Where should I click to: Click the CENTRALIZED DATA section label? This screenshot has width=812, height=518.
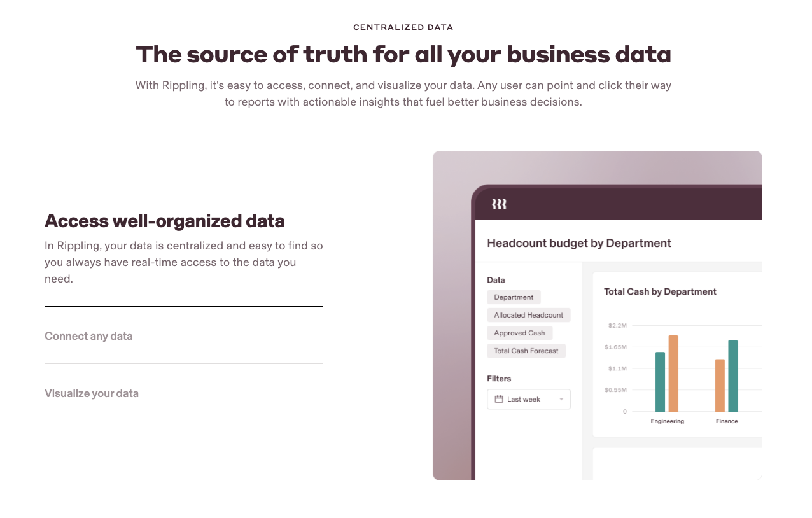tap(403, 27)
